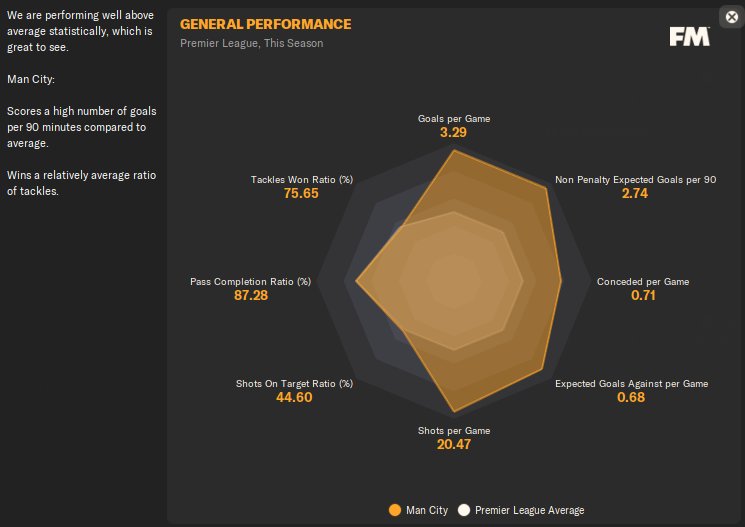The height and width of the screenshot is (527, 745).
Task: Select the Man City legend label
Action: pyautogui.click(x=429, y=510)
